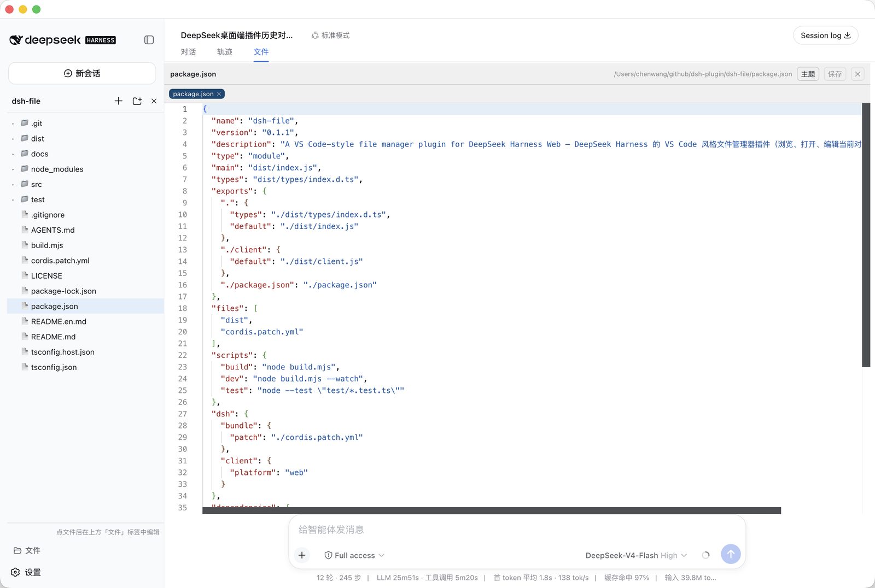Click the yellow macOS minimize window button
Image resolution: width=875 pixels, height=588 pixels.
[x=23, y=9]
